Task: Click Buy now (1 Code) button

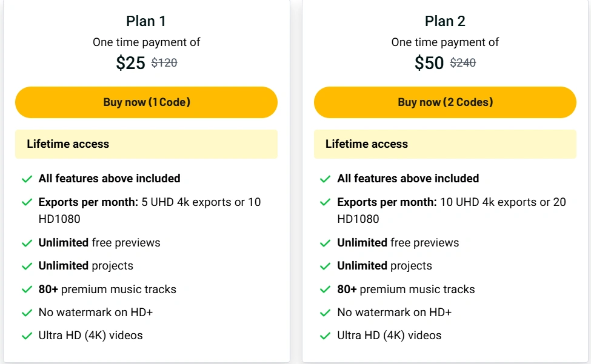Action: (x=146, y=102)
